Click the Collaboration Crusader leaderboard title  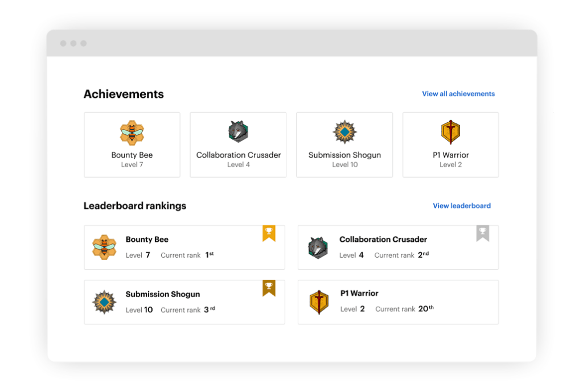click(x=383, y=240)
